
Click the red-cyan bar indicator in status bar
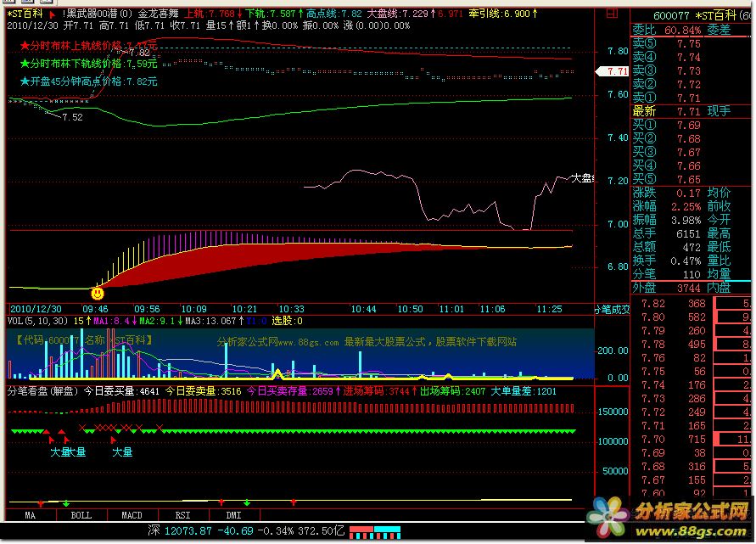coord(375,532)
